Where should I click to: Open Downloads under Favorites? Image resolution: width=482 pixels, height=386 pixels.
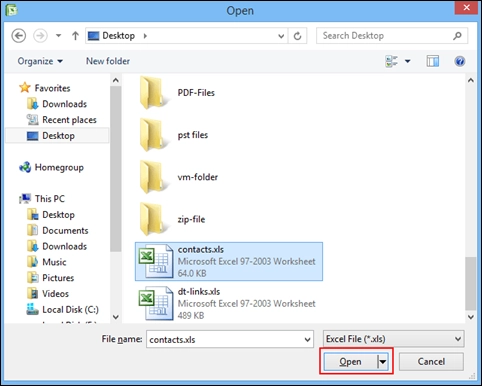pyautogui.click(x=57, y=104)
